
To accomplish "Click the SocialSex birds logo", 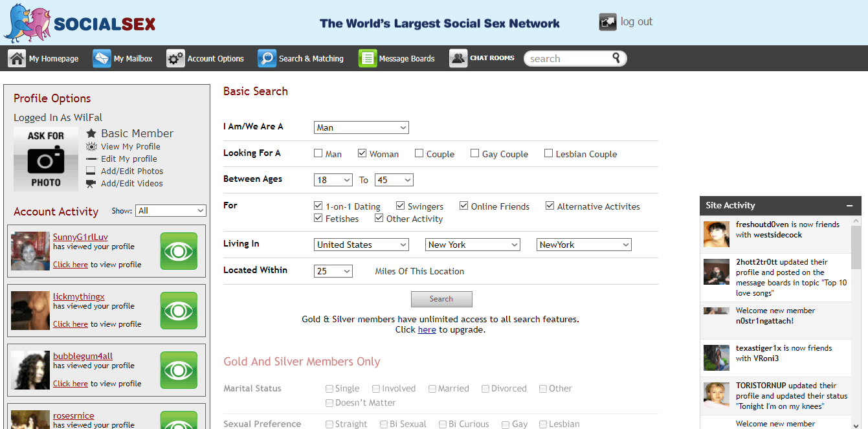I will tap(27, 24).
